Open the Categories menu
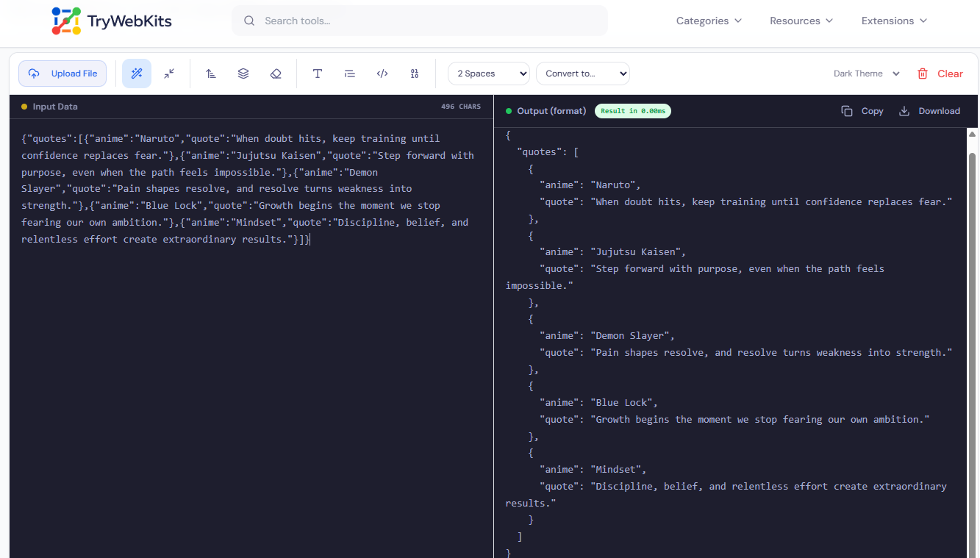Image resolution: width=980 pixels, height=558 pixels. pyautogui.click(x=707, y=21)
